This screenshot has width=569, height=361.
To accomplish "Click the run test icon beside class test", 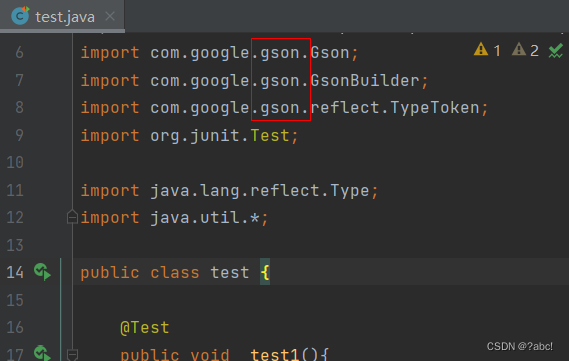I will coord(42,272).
